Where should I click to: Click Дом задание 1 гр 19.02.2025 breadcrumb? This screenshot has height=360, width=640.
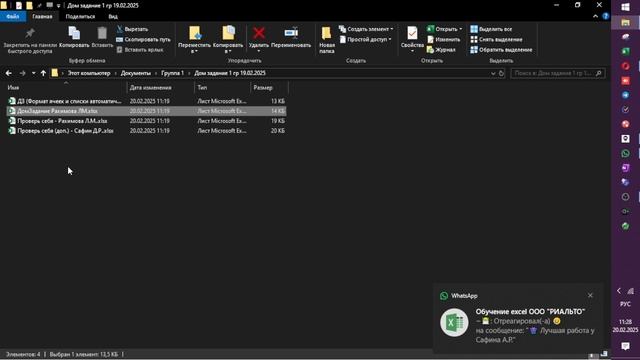pos(230,73)
